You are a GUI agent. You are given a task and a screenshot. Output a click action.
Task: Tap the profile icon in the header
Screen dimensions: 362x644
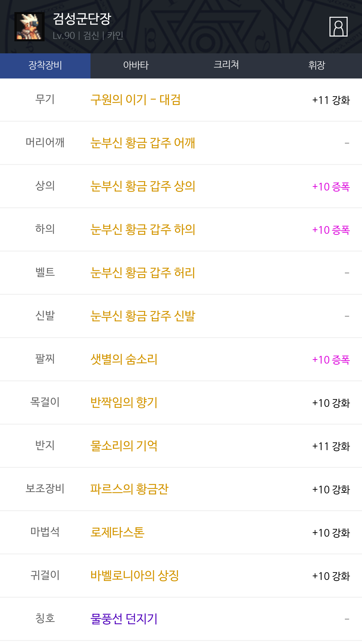[x=338, y=26]
